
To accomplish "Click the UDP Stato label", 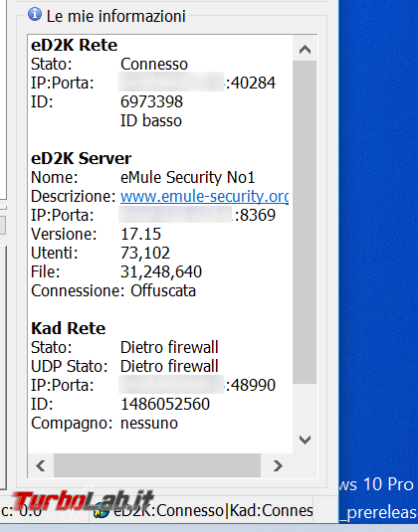I will (70, 366).
